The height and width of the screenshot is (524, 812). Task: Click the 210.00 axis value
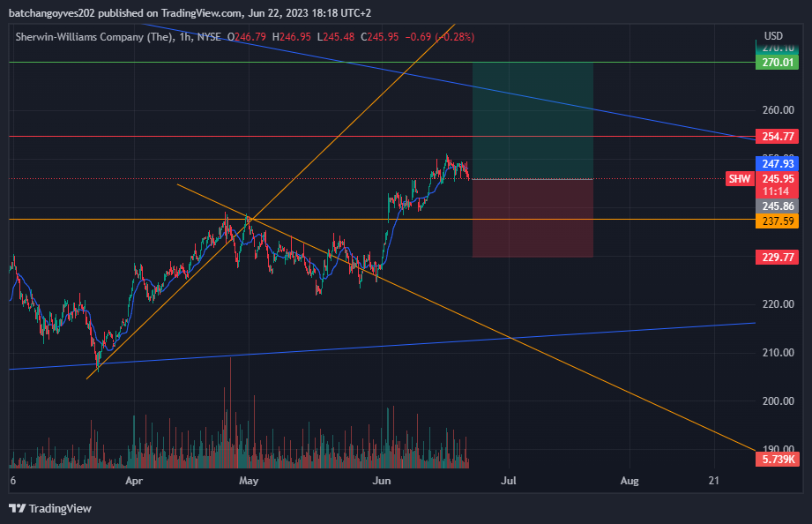pyautogui.click(x=778, y=353)
